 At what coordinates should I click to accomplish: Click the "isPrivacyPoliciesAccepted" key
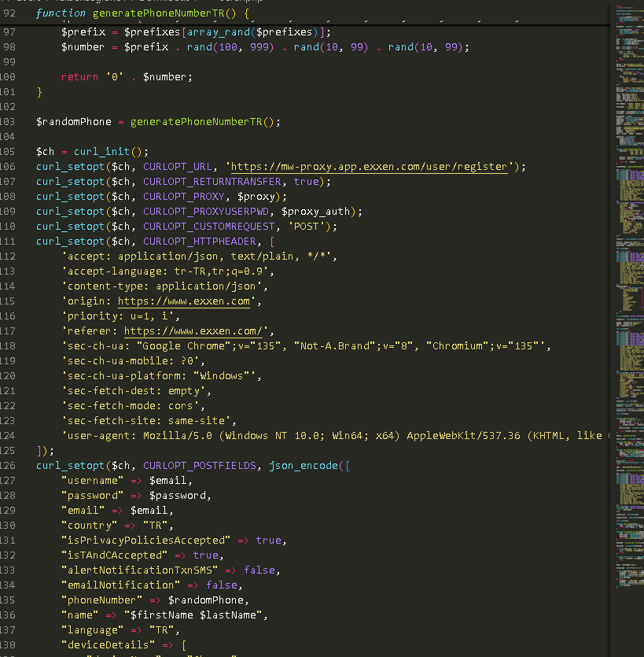[146, 541]
